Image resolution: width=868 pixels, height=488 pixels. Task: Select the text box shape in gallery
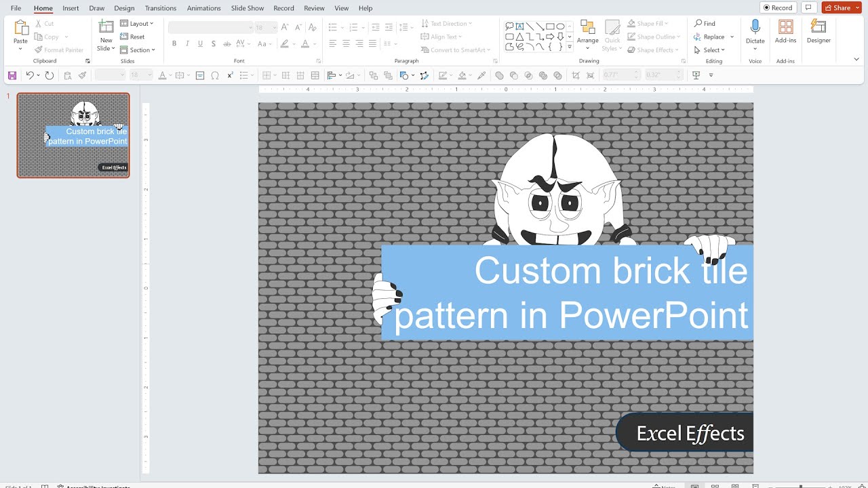coord(520,26)
